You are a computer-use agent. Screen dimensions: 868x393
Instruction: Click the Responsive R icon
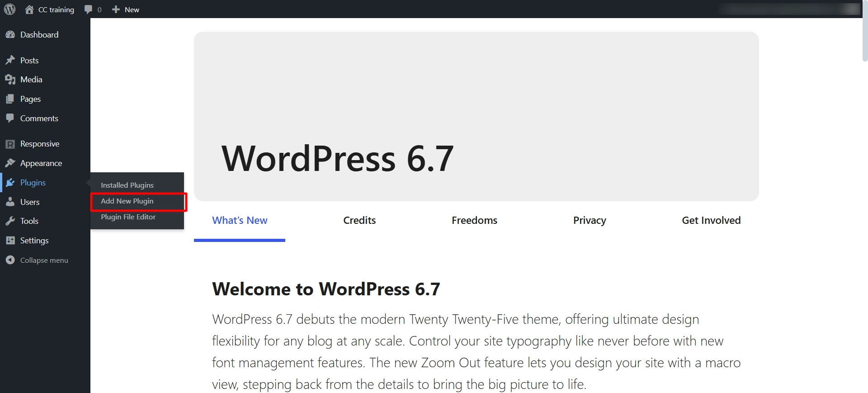[x=10, y=144]
